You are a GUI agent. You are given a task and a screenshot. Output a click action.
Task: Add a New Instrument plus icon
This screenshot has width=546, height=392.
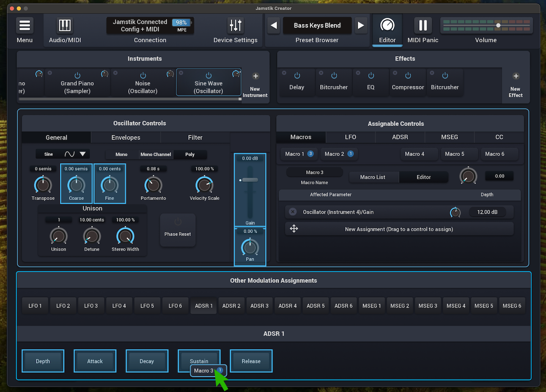(255, 77)
